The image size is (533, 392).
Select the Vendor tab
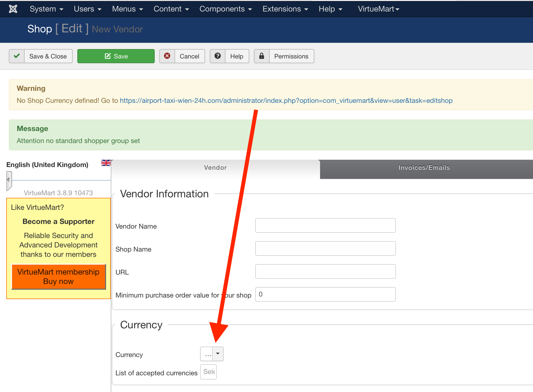click(215, 168)
